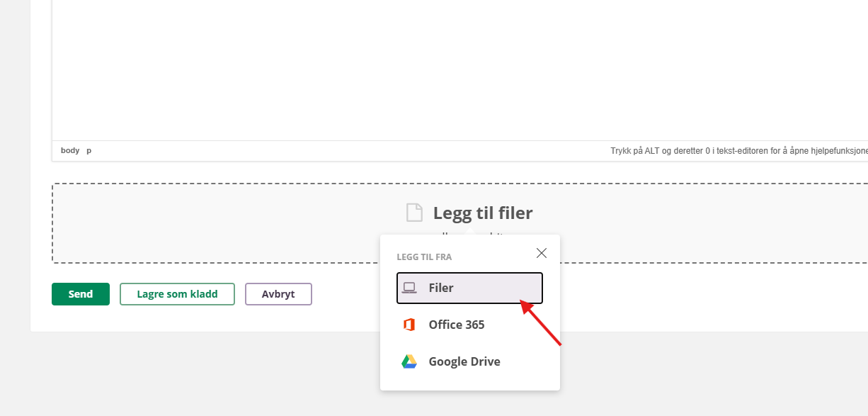Save message with Lagre som kladd
Screen dimensions: 868x416
(177, 294)
